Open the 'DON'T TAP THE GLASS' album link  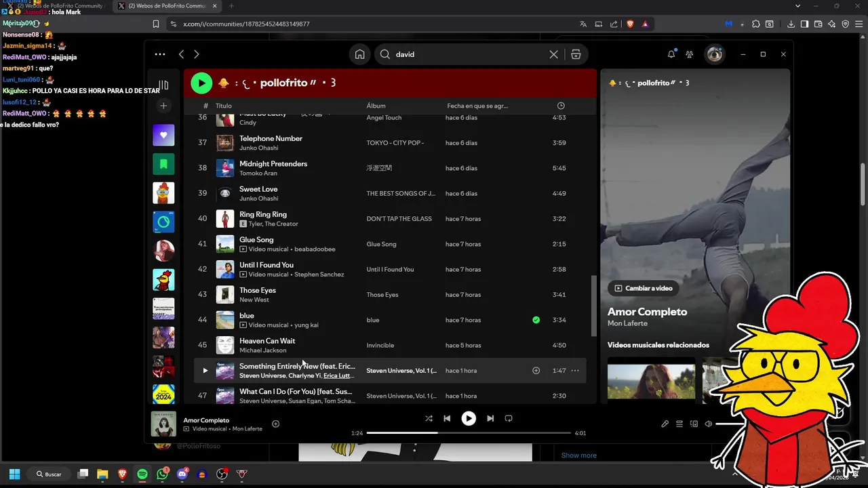[x=399, y=219]
